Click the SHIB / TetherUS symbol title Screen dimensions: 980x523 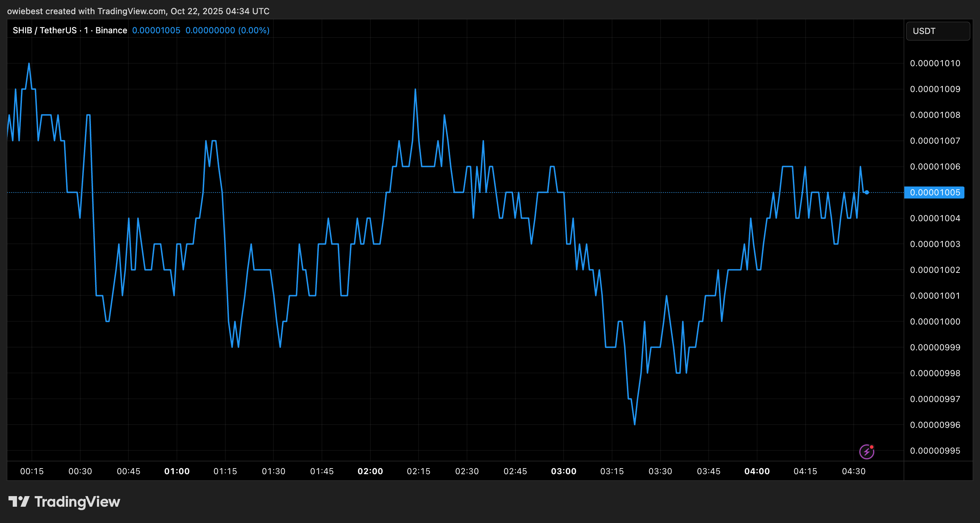(45, 30)
